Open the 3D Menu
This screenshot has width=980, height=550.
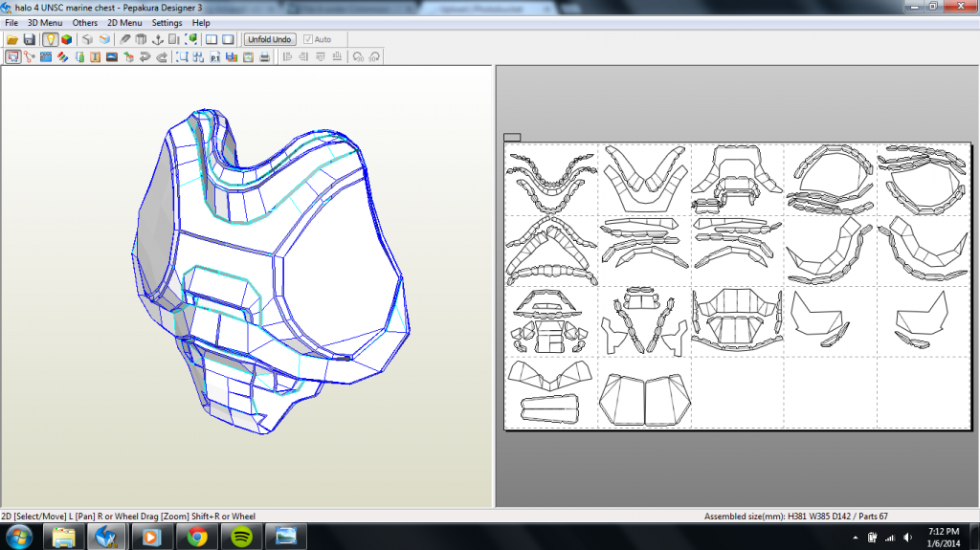coord(45,23)
